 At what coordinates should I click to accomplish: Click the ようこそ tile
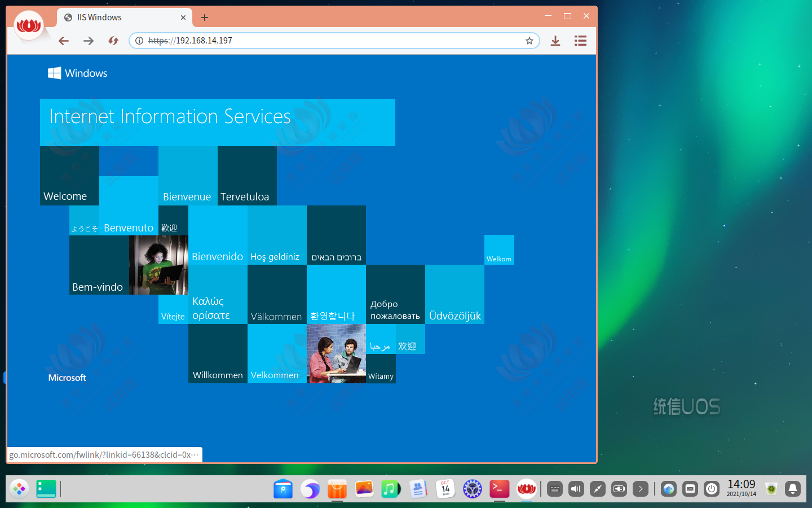[84, 220]
